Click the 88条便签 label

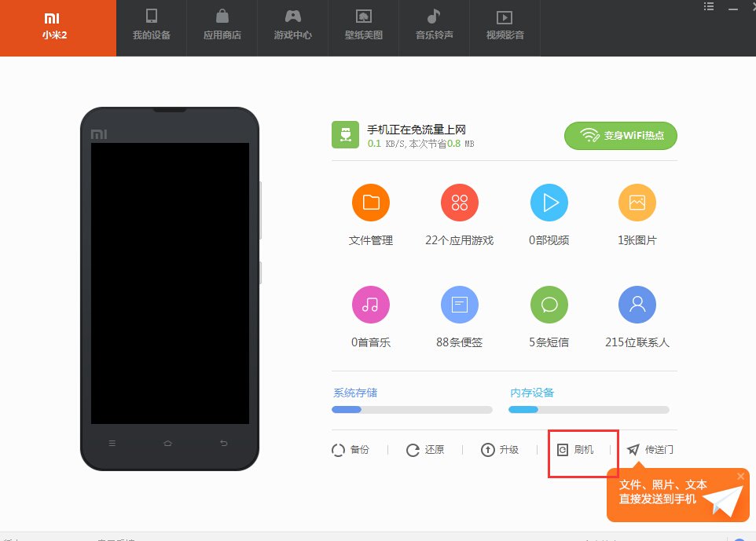pyautogui.click(x=460, y=342)
